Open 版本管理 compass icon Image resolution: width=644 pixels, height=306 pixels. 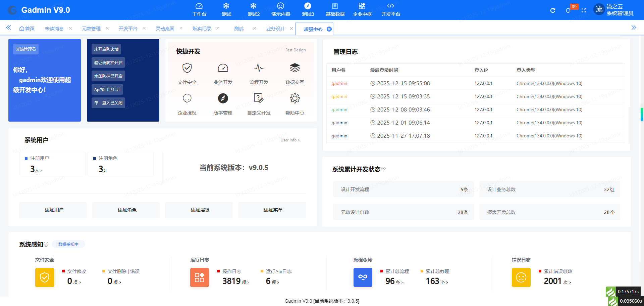pyautogui.click(x=223, y=98)
